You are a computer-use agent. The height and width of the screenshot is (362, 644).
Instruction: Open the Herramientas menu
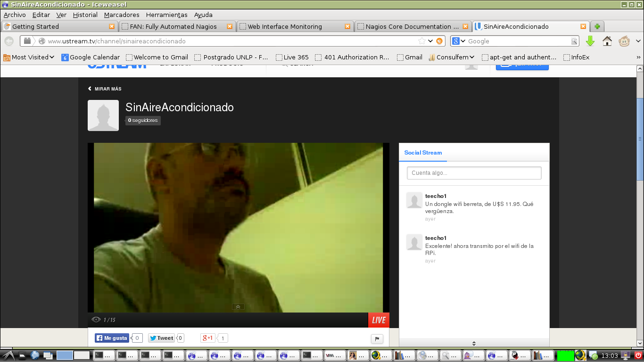tap(166, 15)
